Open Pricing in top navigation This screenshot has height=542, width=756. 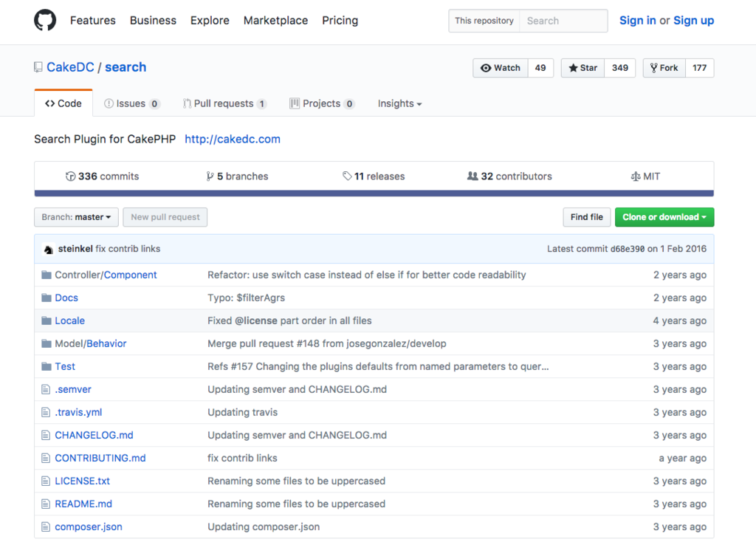[x=340, y=20]
